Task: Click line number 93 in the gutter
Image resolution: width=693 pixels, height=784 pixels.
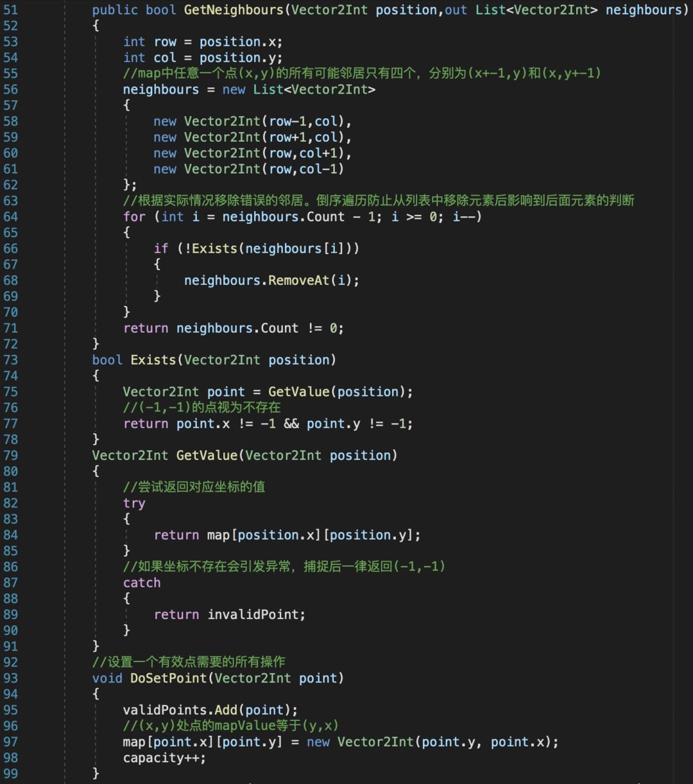Action: [11, 678]
